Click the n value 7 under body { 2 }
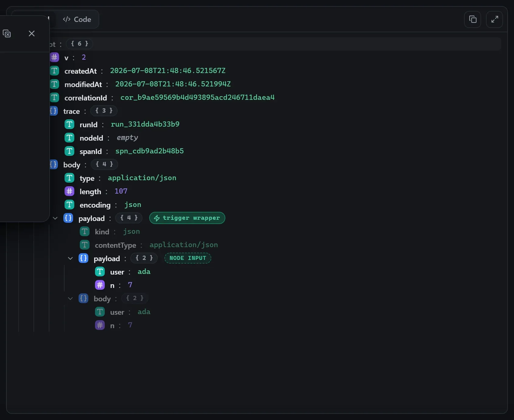Image resolution: width=514 pixels, height=420 pixels. tap(130, 325)
